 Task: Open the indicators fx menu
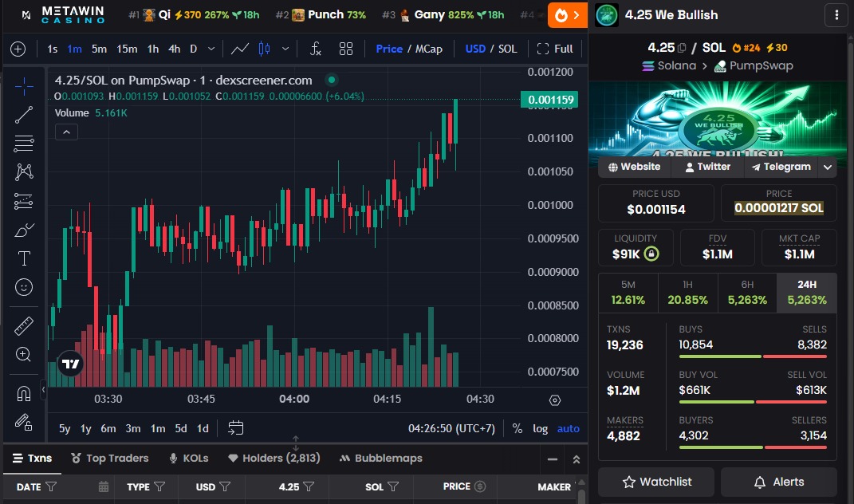pos(315,49)
